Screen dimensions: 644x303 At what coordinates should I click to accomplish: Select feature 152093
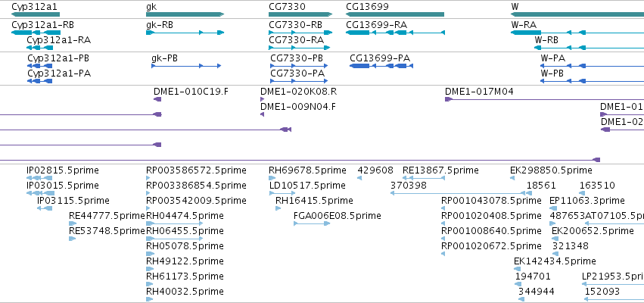click(x=614, y=299)
